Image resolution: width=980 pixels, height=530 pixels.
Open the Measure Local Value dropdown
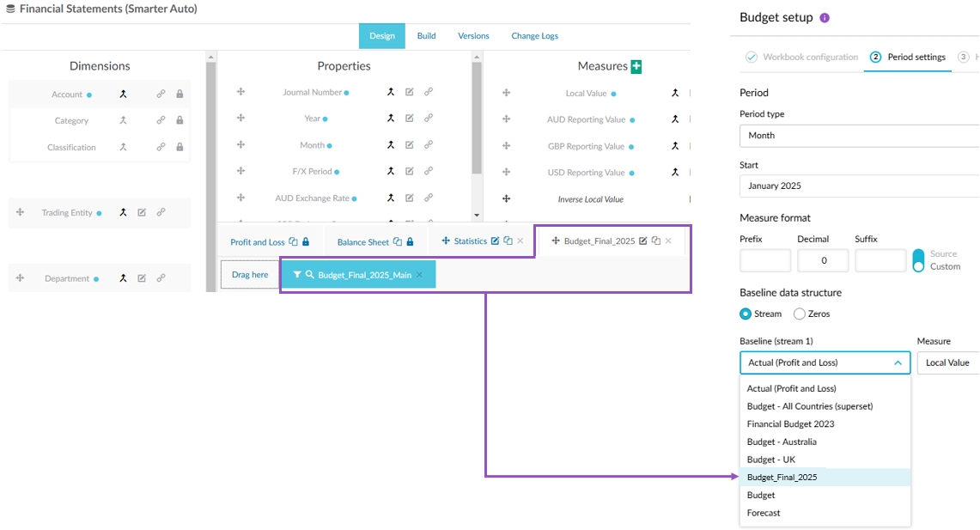[948, 363]
